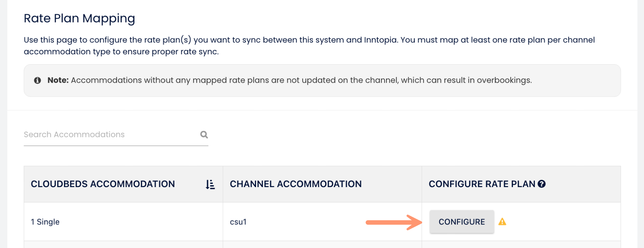Click the yellow warning triangle beside Configure
The width and height of the screenshot is (644, 248).
pos(502,221)
